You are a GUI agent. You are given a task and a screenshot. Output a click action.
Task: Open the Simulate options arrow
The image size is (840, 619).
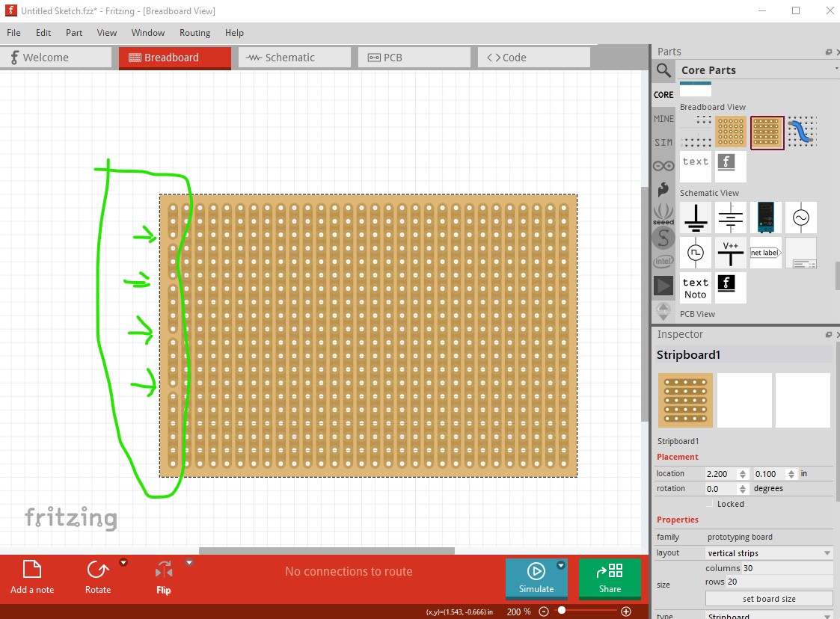[x=561, y=565]
